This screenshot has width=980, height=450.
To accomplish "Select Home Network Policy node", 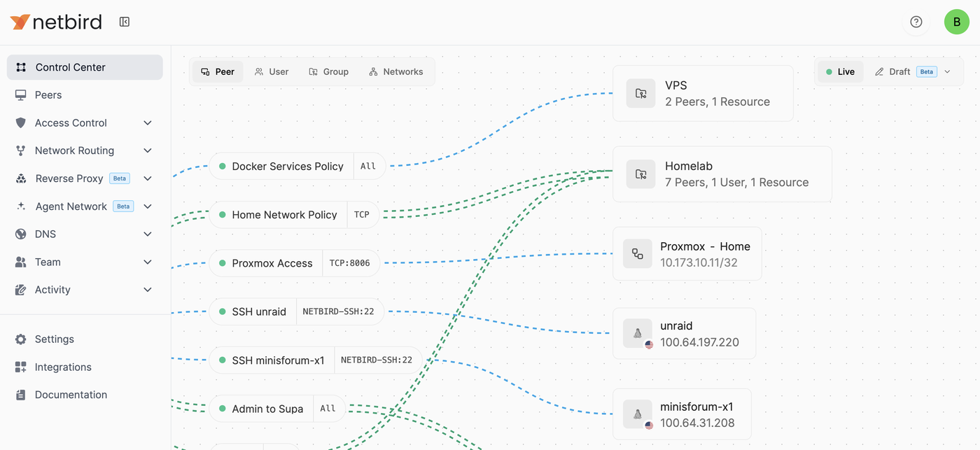I will tap(294, 215).
